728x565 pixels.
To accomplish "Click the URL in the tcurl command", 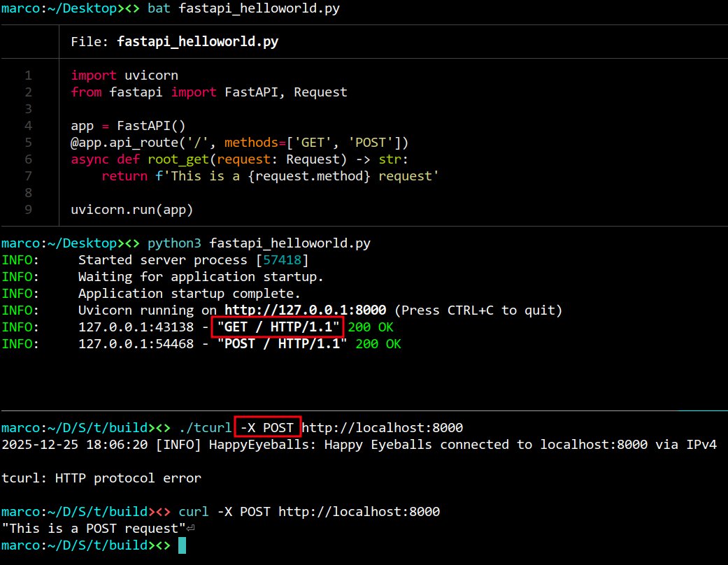I will (x=382, y=427).
